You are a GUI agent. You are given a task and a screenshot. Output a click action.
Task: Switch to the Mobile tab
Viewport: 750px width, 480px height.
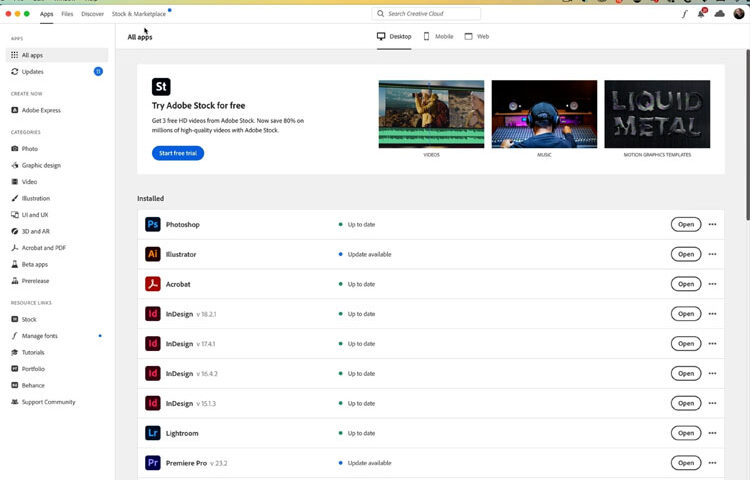point(438,36)
